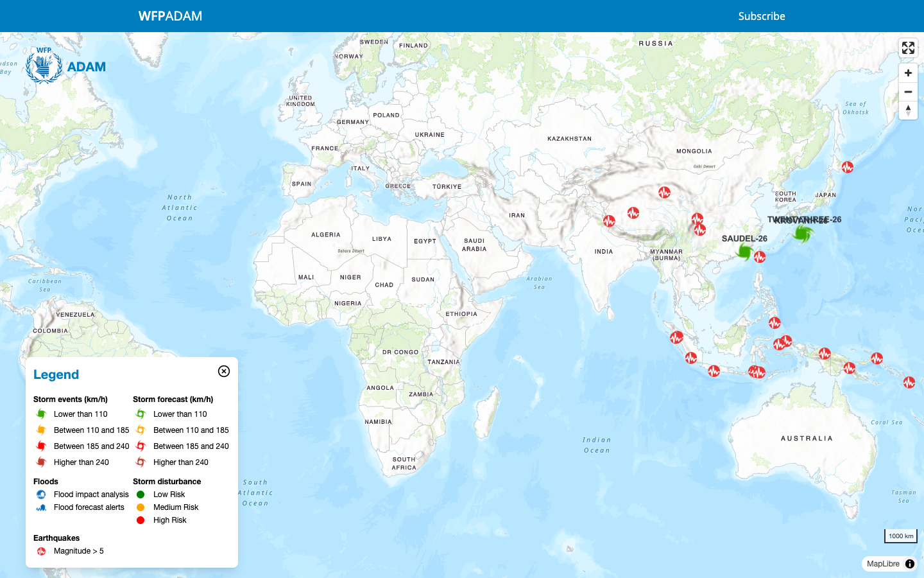Screen dimensions: 924x578
Task: Zoom in on the map
Action: pos(908,73)
